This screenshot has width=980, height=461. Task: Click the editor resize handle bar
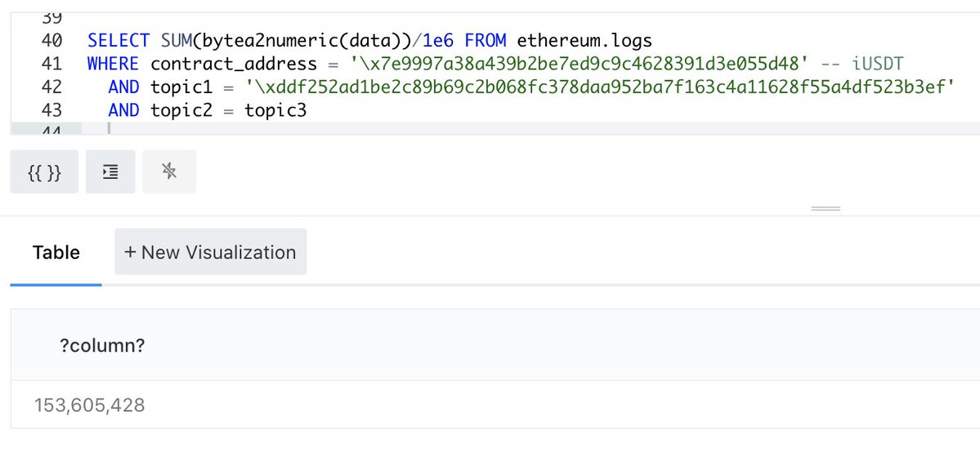826,208
